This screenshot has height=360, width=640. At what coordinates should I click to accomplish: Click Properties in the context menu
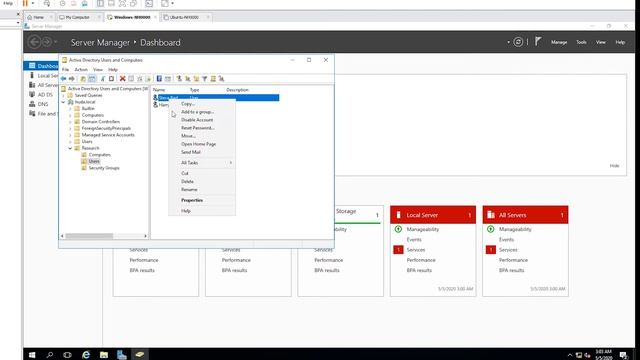point(202,200)
